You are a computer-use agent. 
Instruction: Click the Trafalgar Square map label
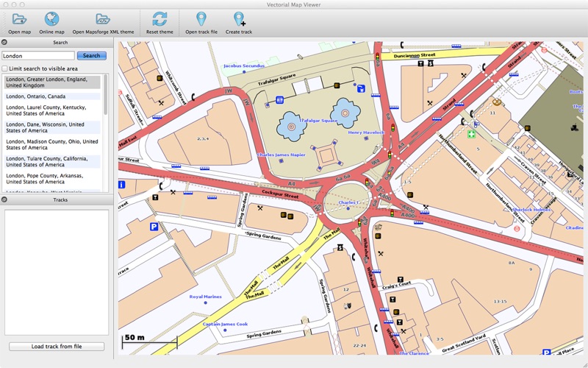pyautogui.click(x=318, y=121)
